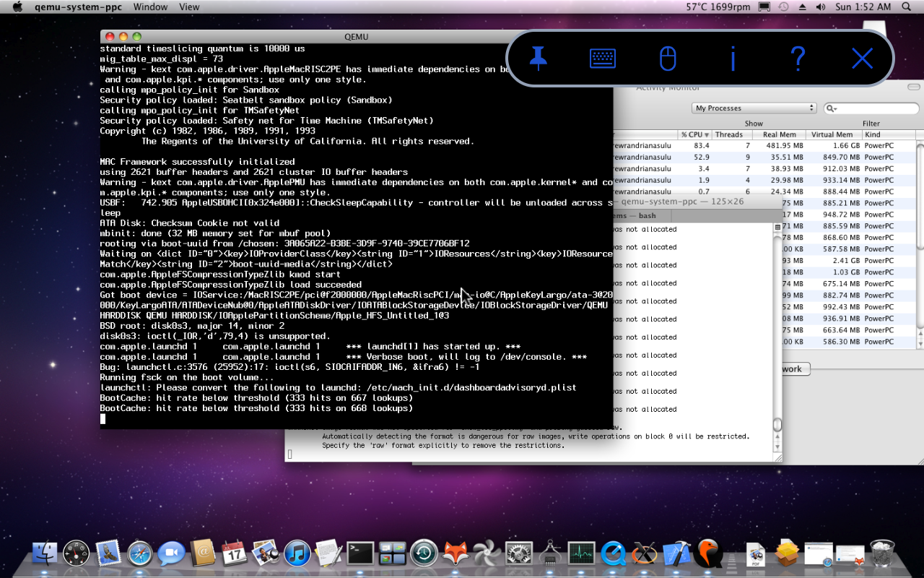Select the bash tab in Terminal

pyautogui.click(x=642, y=215)
